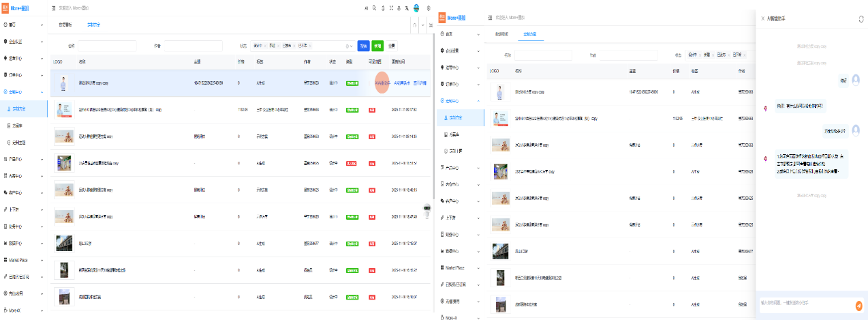Switch to 数据看板 tab in left window
The image size is (868, 320).
[65, 25]
